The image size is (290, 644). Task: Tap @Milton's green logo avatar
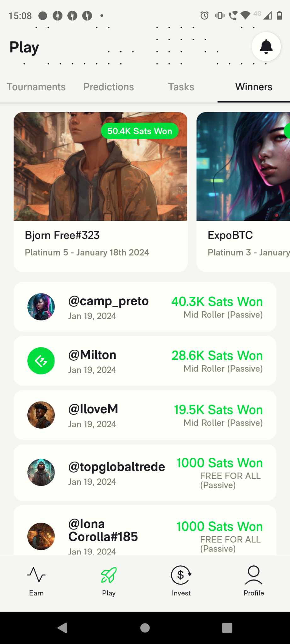[x=41, y=361]
